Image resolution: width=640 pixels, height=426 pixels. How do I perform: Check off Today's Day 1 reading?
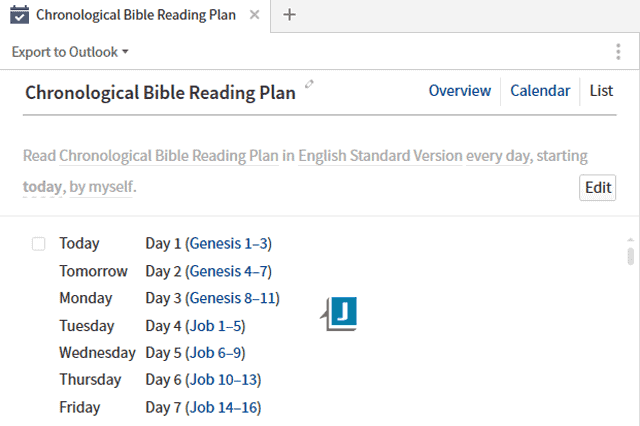pyautogui.click(x=38, y=244)
